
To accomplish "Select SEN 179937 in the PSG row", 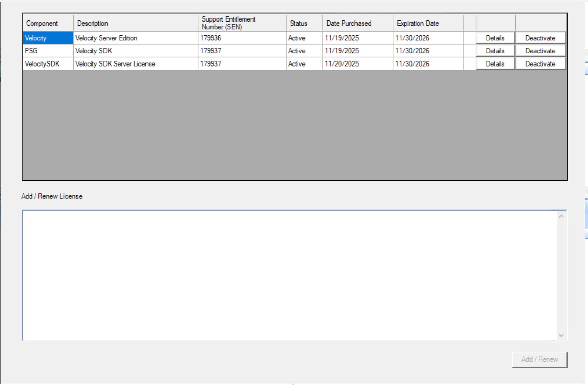I will tap(242, 51).
